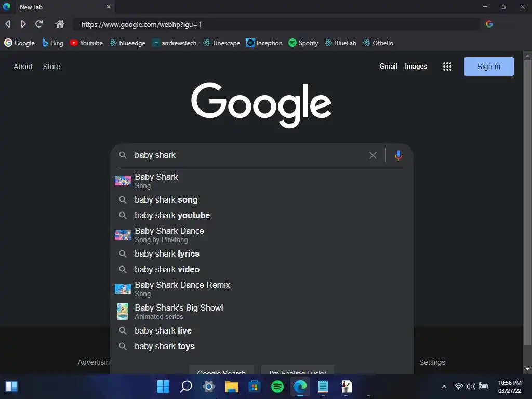Select the 'baby shark youtube' suggestion
This screenshot has height=399, width=532.
[x=262, y=216]
